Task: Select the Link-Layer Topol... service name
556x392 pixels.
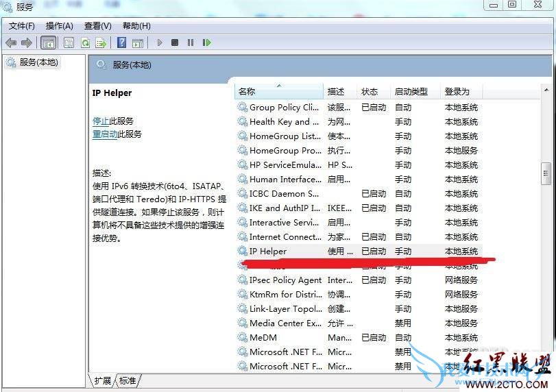Action: click(286, 308)
